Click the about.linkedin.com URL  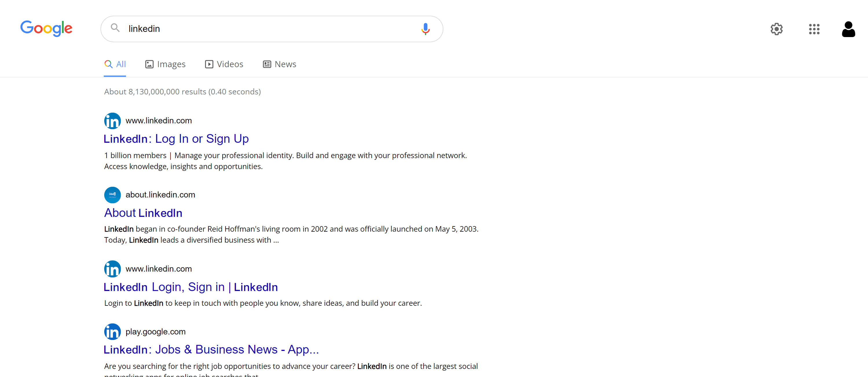[x=160, y=195]
